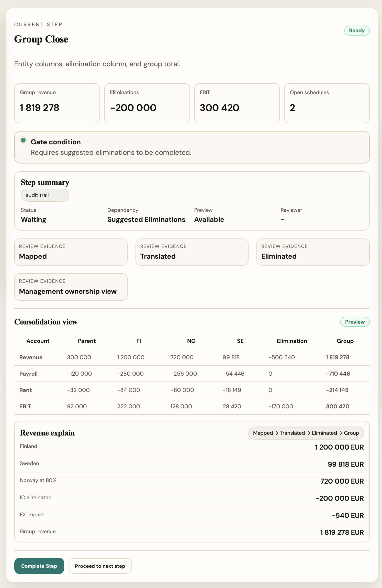
Task: Click Revenue Parent value 300 000
Action: (x=79, y=357)
